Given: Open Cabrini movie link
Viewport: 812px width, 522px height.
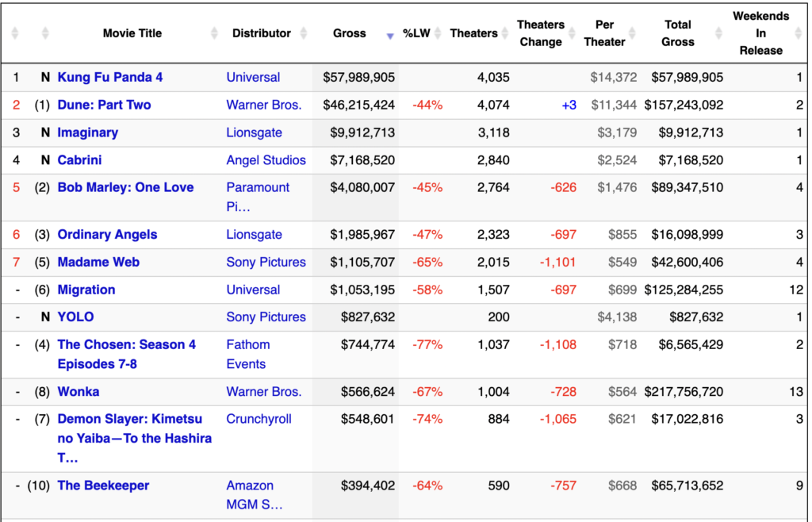Looking at the screenshot, I should coord(79,160).
